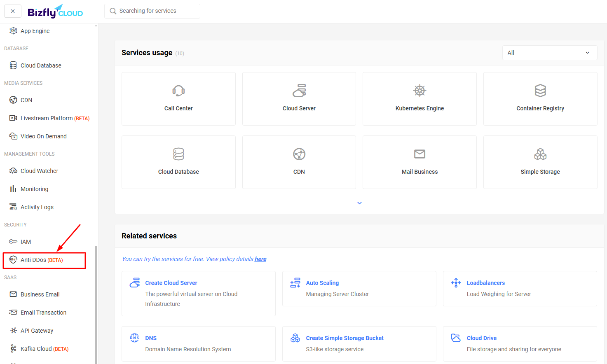607x364 pixels.
Task: Click the App Engine sidebar icon
Action: coord(13,30)
